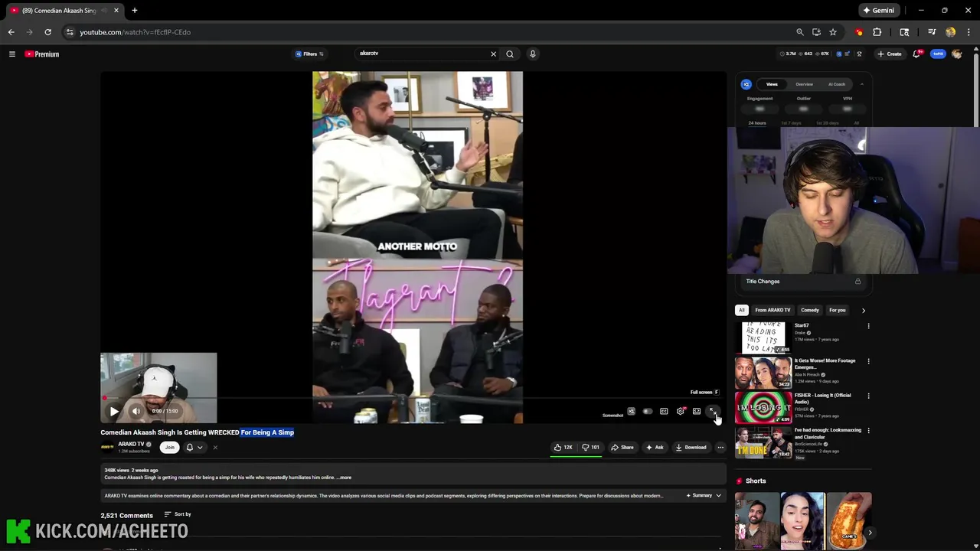Open the video player settings gear
The image size is (980, 551).
pos(680,411)
